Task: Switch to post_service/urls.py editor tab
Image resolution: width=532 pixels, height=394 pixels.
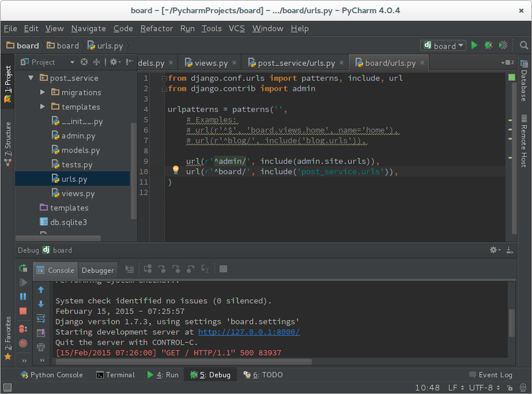Action: (x=296, y=62)
